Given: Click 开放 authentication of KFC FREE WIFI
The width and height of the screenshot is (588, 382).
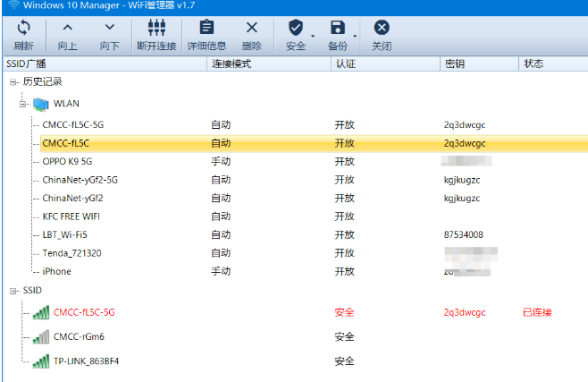Looking at the screenshot, I should point(345,216).
